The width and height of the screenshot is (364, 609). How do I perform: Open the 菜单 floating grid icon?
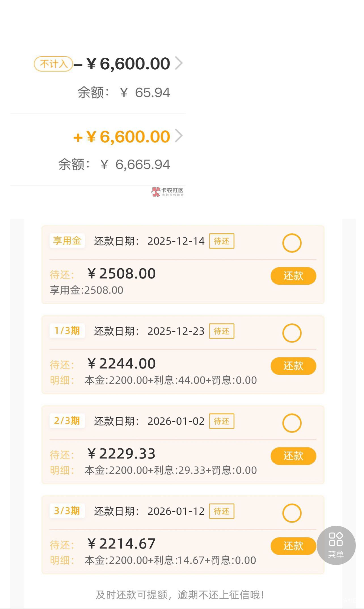click(336, 545)
